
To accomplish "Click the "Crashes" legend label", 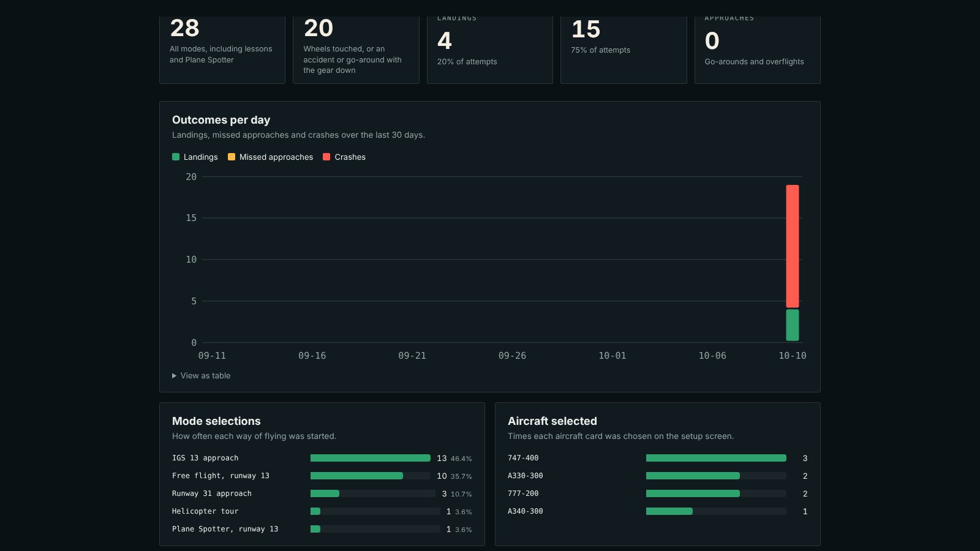I will tap(350, 157).
